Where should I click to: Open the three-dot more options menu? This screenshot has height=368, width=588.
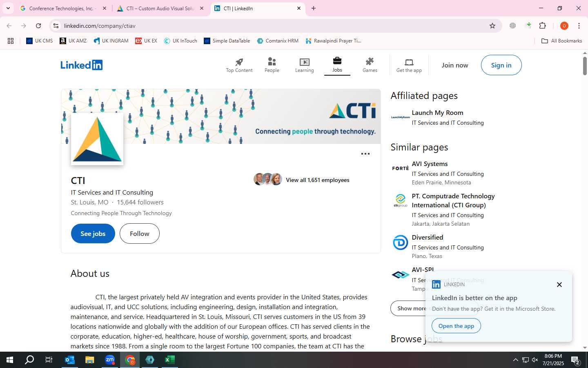pos(365,154)
